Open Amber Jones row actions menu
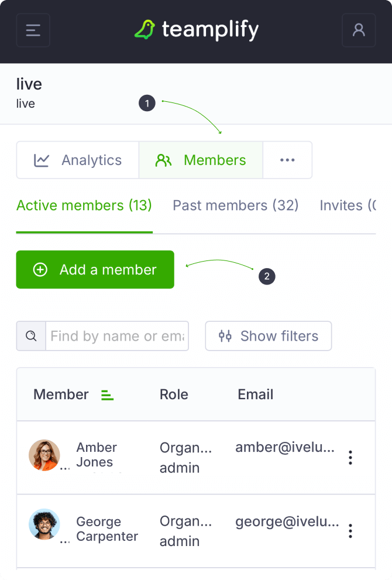Screen dimensions: 392x580 (x=350, y=458)
